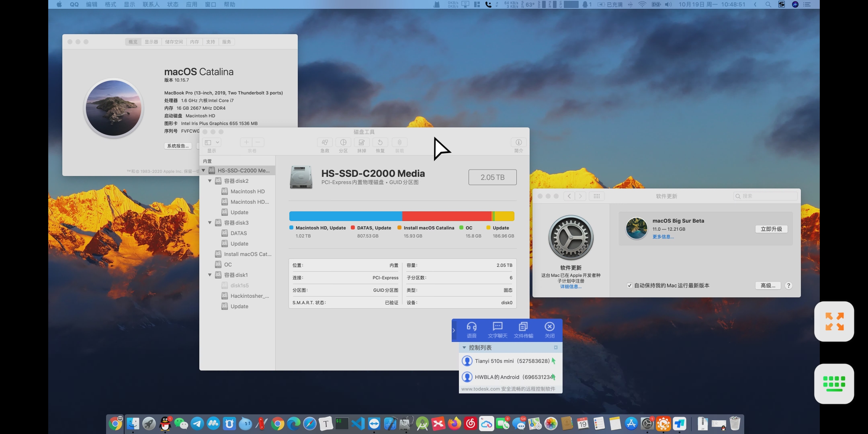
Task: Click the add volume plus button
Action: [x=246, y=142]
